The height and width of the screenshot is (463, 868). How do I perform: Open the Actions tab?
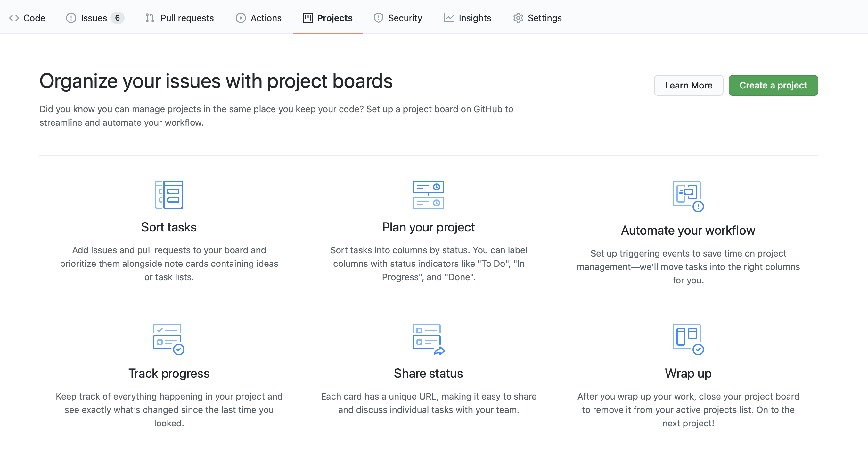pos(258,18)
